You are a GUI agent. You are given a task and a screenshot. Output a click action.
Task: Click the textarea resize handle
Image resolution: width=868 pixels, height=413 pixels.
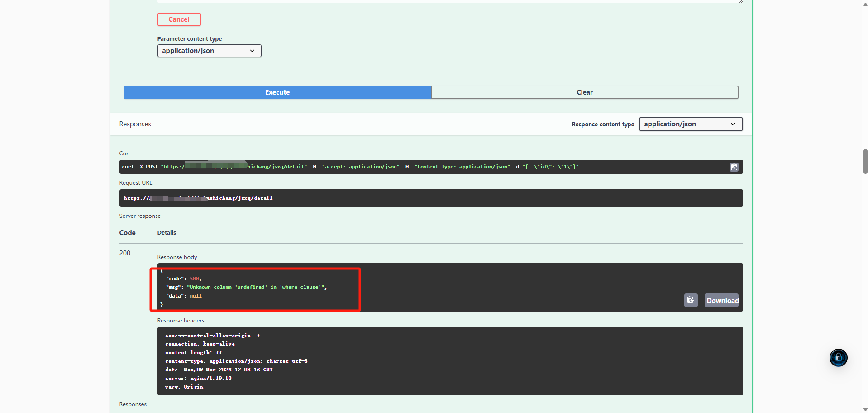[740, 1]
